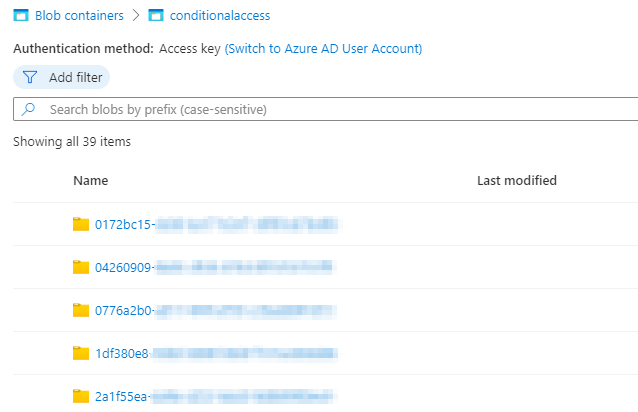Click folder icon for 0776a2b0 folder

[81, 310]
